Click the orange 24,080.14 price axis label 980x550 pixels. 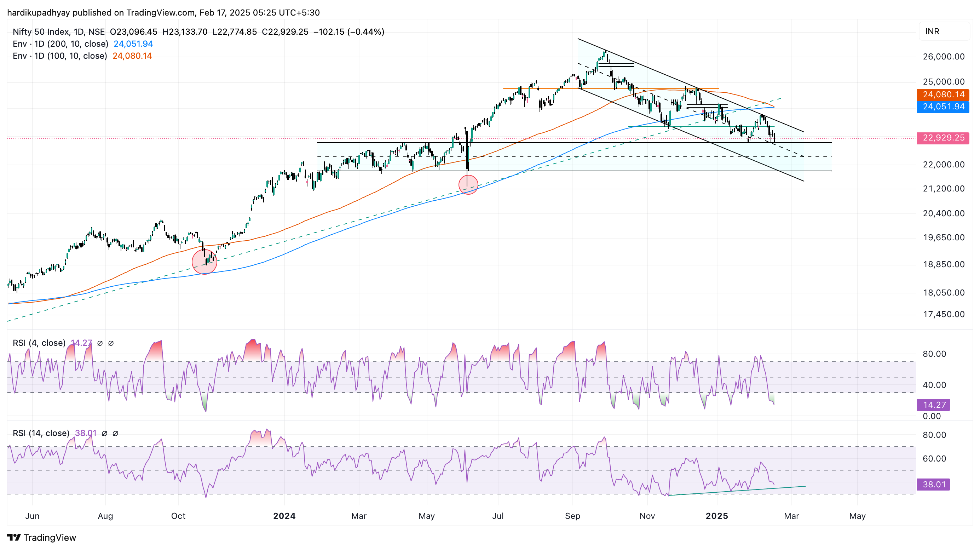943,94
